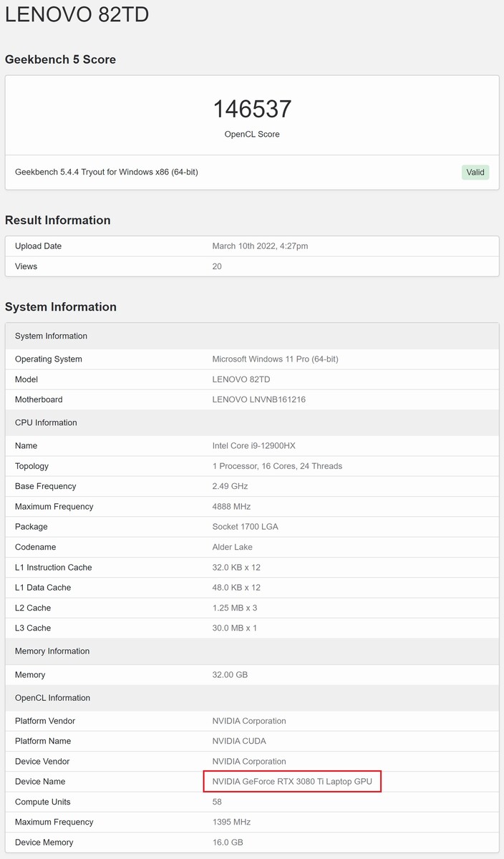504x859 pixels.
Task: Click Device Vendor value NVIDIA Corporation
Action: tap(249, 762)
